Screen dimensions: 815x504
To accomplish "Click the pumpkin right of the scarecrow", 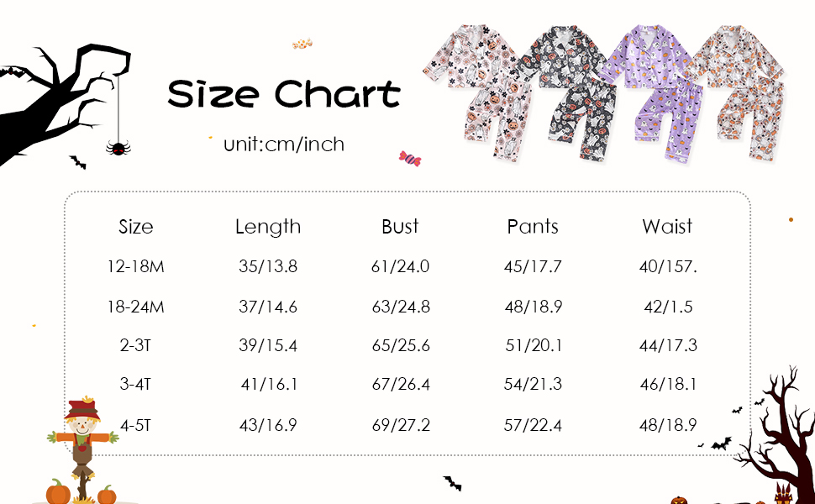I will pos(107,494).
